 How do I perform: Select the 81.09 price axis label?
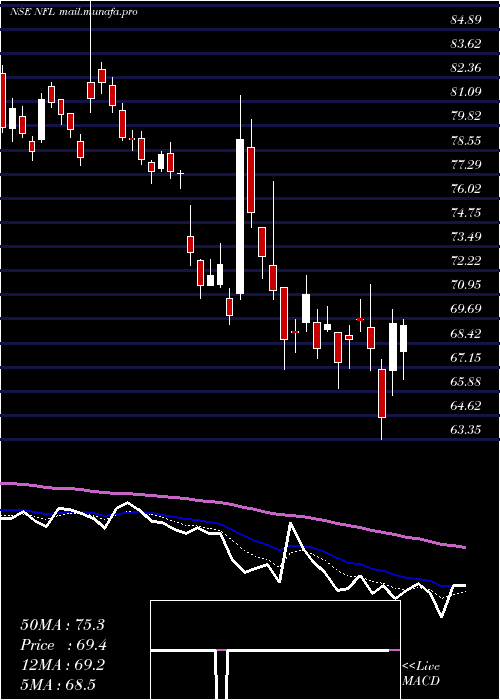(466, 92)
